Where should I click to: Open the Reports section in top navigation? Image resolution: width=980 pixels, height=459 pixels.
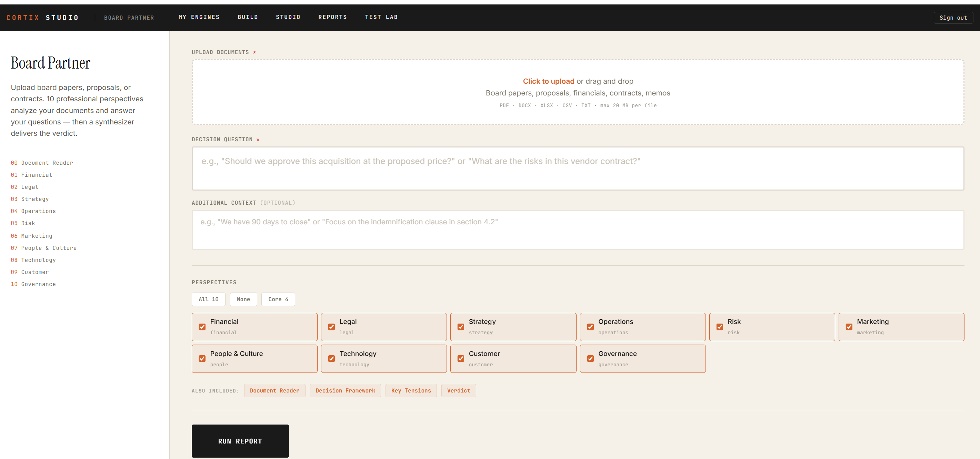(332, 17)
